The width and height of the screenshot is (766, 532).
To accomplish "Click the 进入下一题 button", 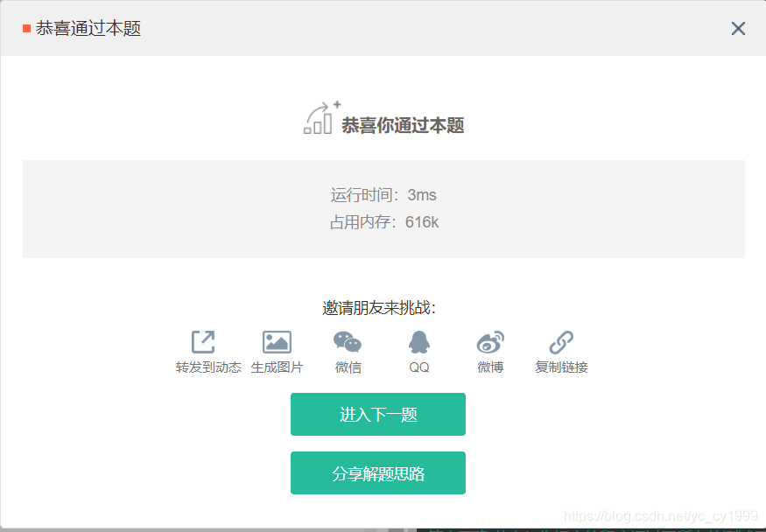I will coord(378,414).
